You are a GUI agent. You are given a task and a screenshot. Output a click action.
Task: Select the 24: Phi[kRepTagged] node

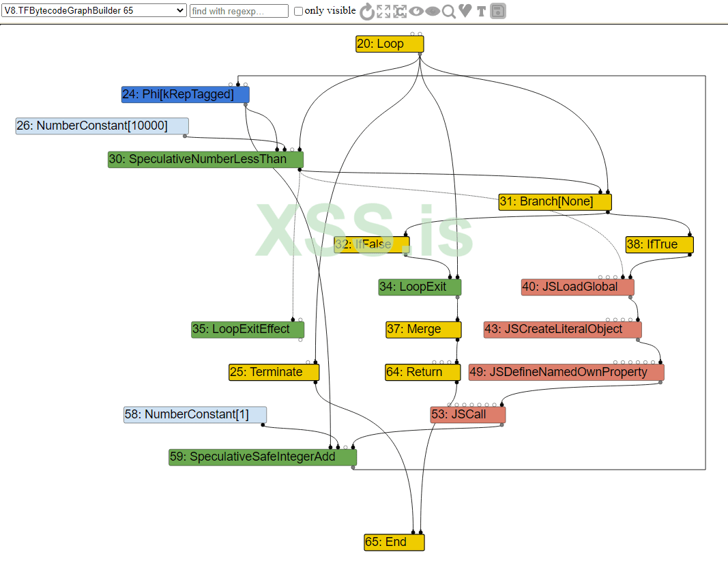point(186,95)
